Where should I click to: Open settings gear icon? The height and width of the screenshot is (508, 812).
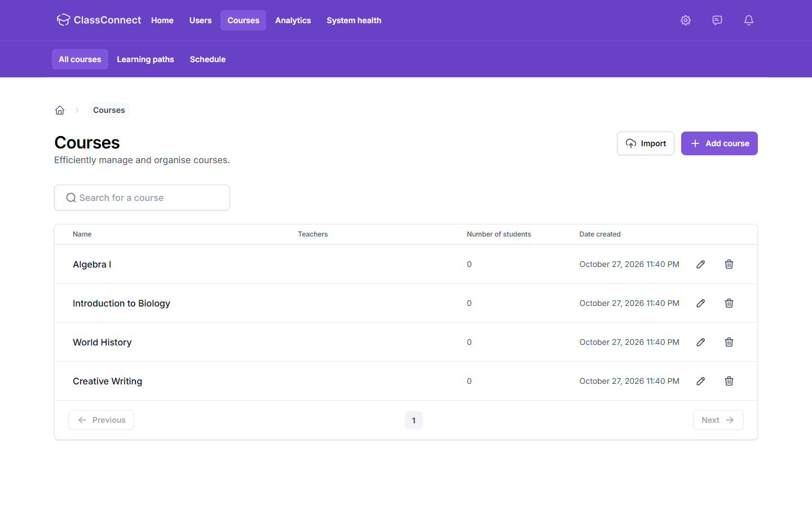click(x=686, y=20)
